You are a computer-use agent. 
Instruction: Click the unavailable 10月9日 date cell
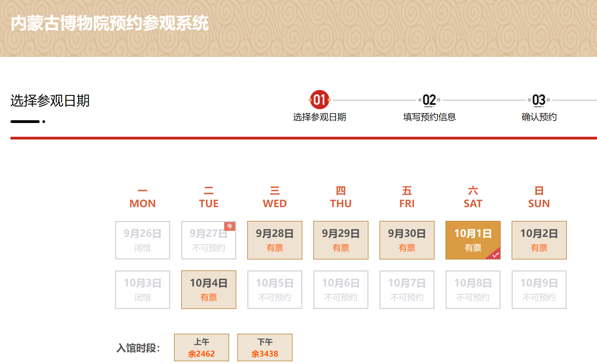539,289
